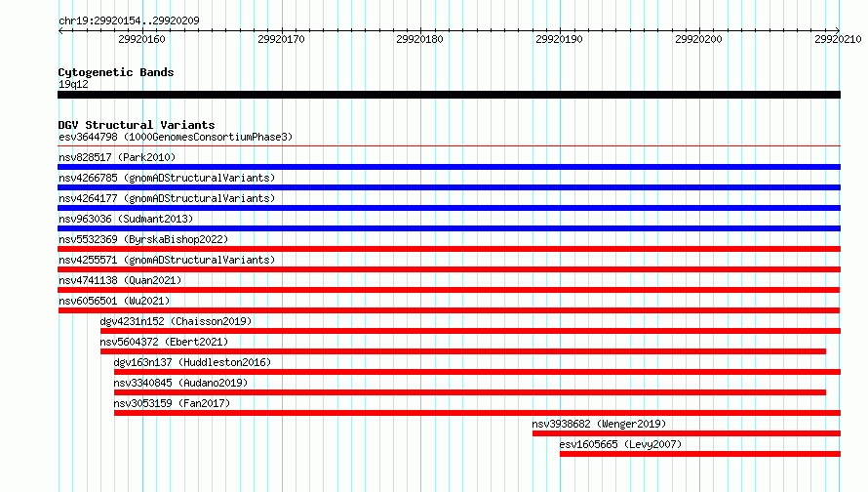Screen dimensions: 868x492
Task: Open variant nsv4741138 (Quan2021) label
Action: tap(120, 280)
